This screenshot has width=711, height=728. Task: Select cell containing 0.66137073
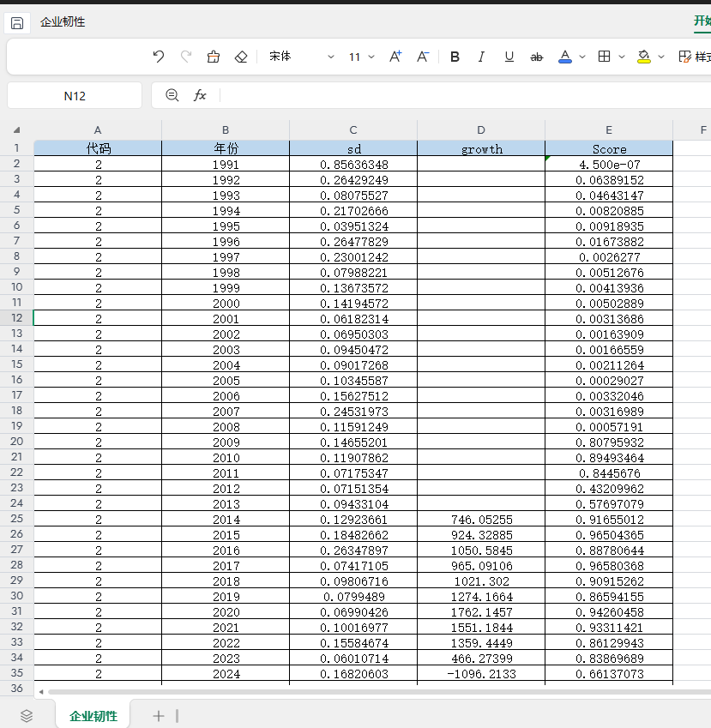[608, 674]
